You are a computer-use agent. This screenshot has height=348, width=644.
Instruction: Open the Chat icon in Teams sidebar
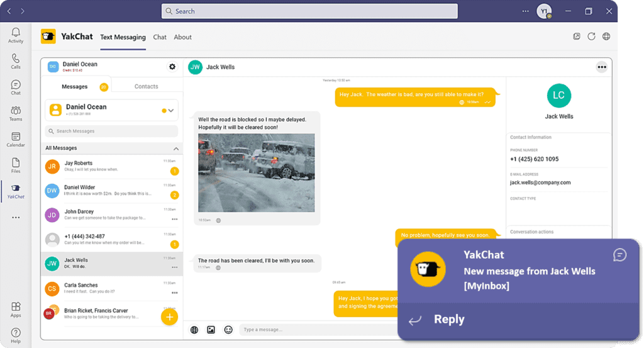point(16,87)
